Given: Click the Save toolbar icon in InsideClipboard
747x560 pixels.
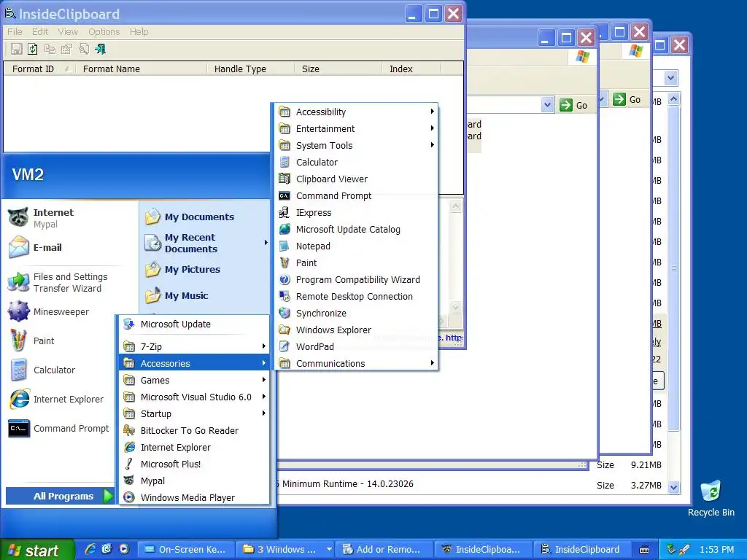Looking at the screenshot, I should [17, 49].
